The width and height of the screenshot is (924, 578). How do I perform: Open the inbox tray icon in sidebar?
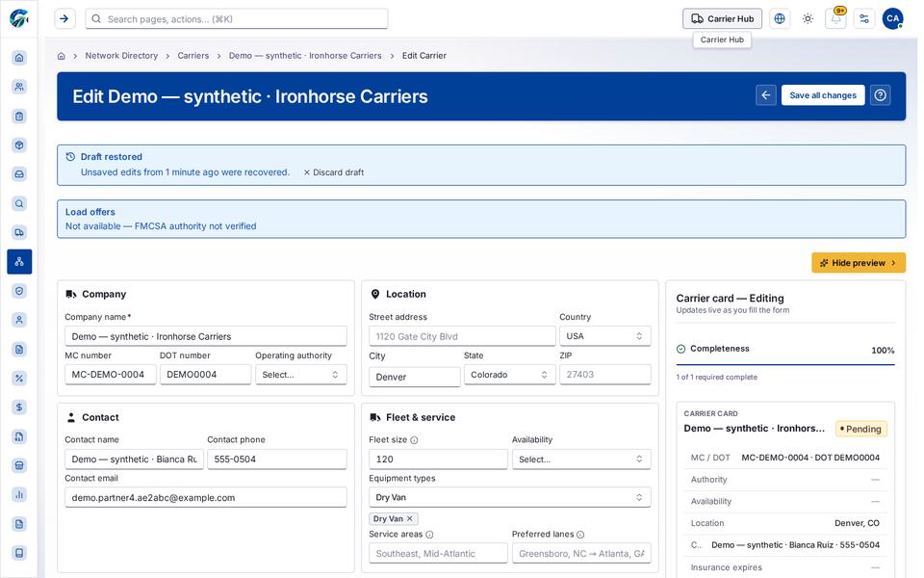point(19,174)
